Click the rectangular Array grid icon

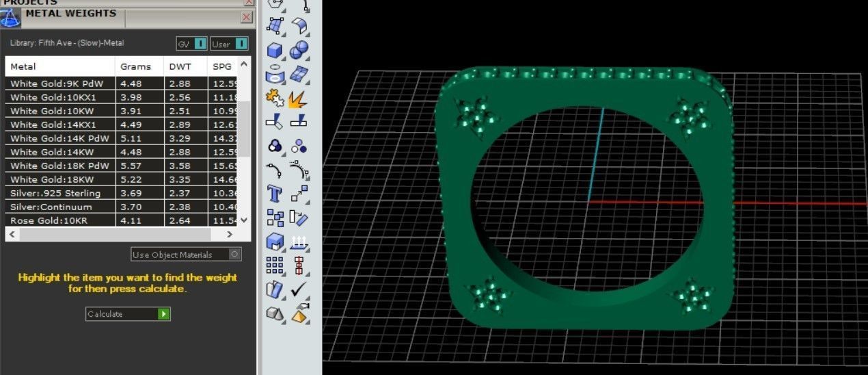[x=275, y=266]
